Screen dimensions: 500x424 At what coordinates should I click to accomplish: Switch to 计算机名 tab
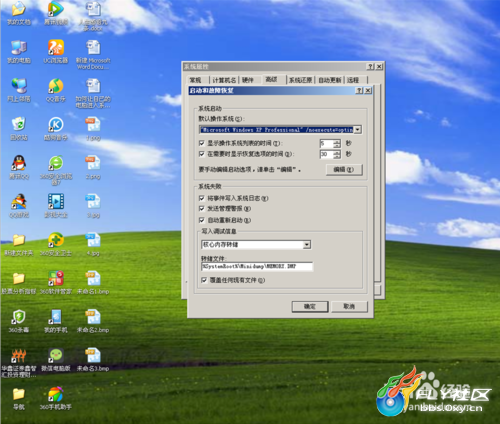click(x=224, y=80)
